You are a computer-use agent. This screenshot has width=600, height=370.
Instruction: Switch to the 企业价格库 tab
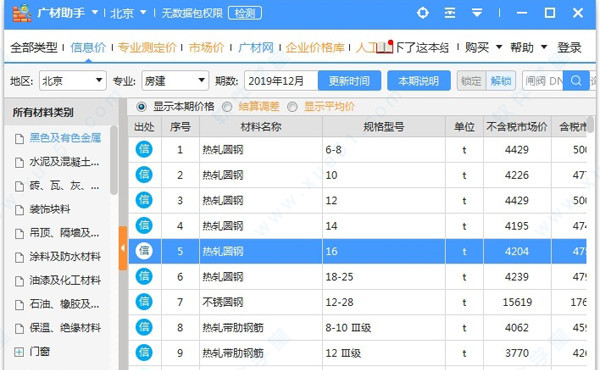coord(315,47)
